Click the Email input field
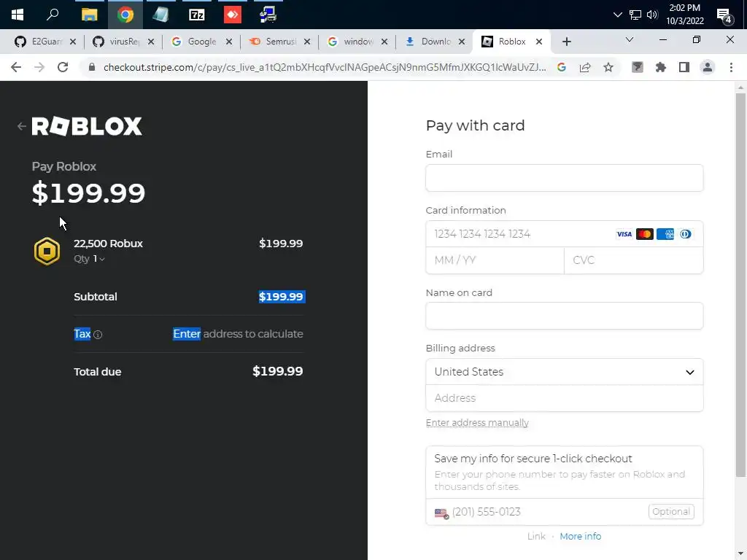The image size is (747, 560). [x=564, y=178]
